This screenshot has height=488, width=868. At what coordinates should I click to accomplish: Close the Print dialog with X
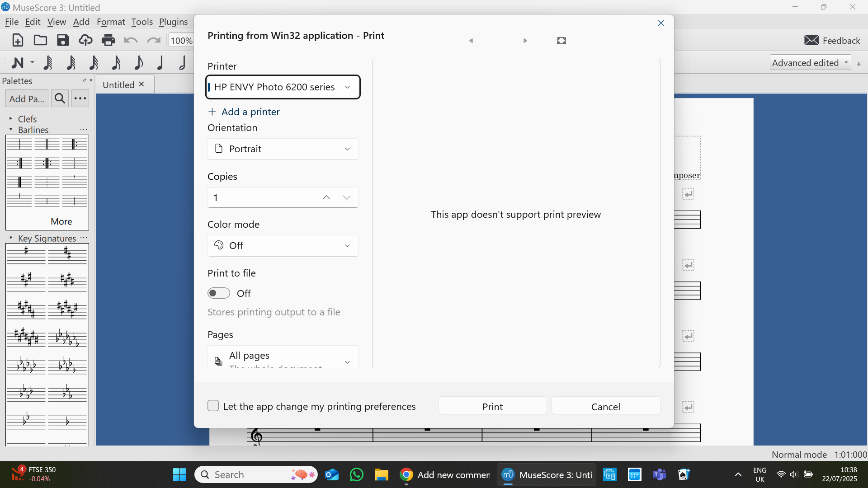click(661, 23)
